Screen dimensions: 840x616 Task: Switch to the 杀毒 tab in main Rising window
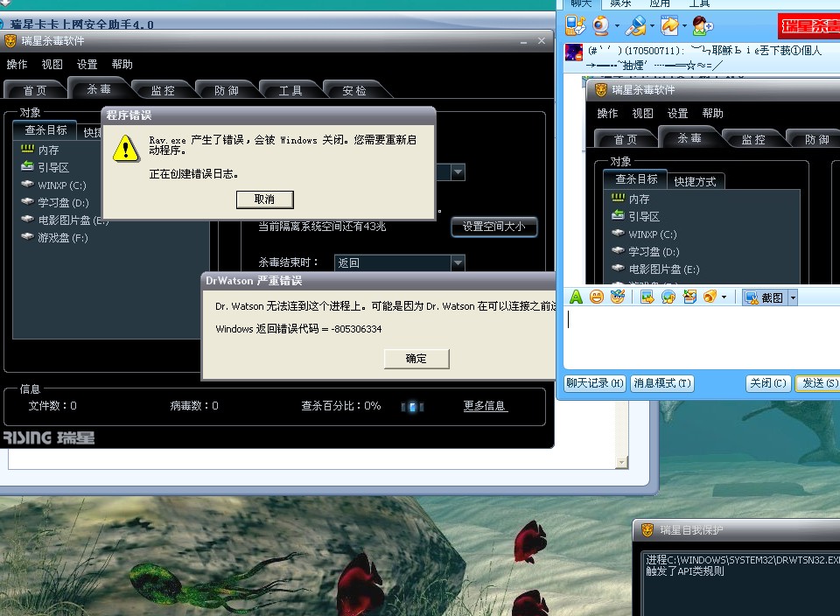pyautogui.click(x=99, y=88)
